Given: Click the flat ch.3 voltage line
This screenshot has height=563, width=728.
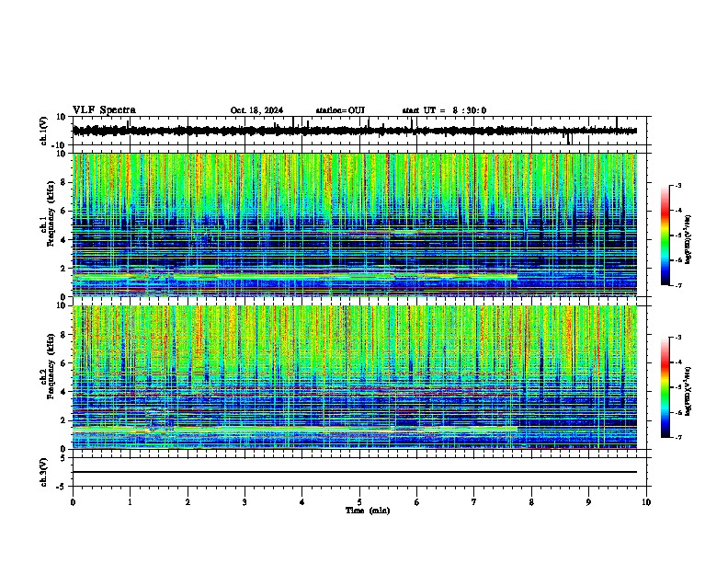Looking at the screenshot, I should click(x=354, y=472).
